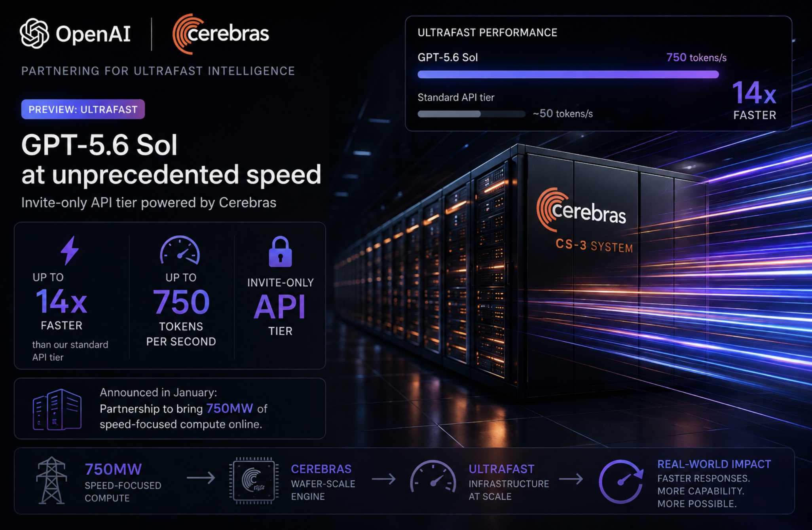
Task: Click the arrow pointing to the Real-World Impact icon
Action: (x=571, y=479)
